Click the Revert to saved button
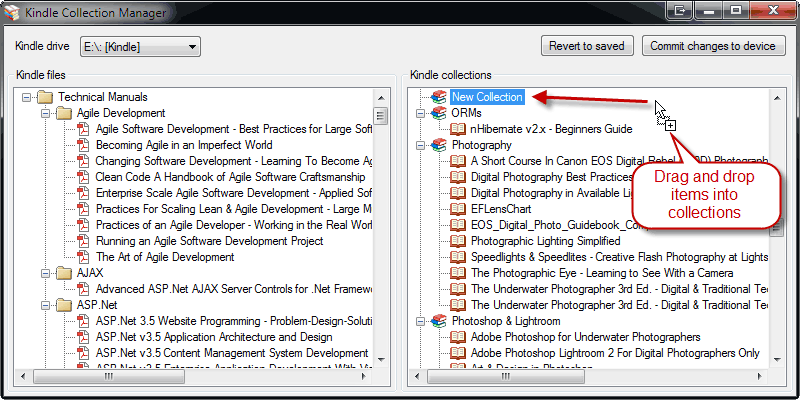The image size is (800, 400). tap(587, 46)
